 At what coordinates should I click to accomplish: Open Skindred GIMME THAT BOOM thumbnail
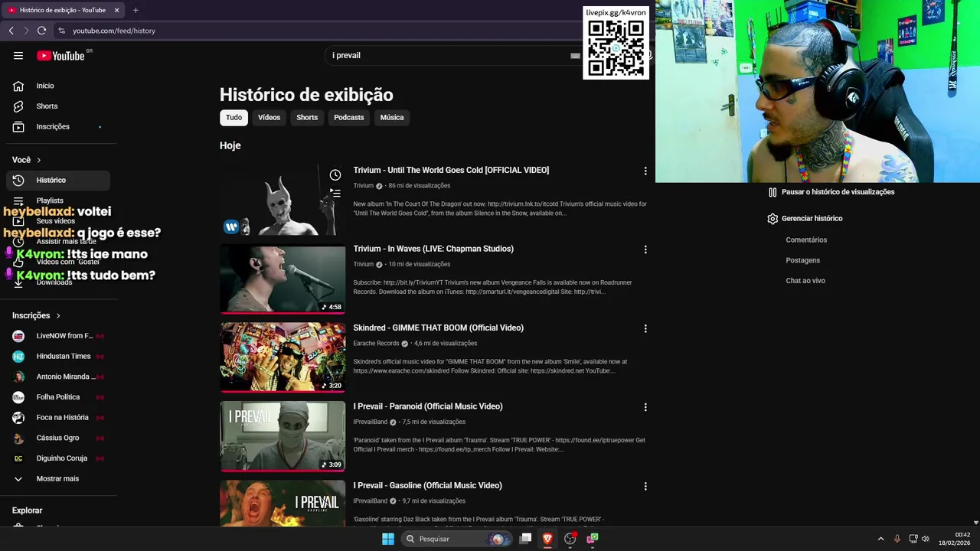click(283, 357)
